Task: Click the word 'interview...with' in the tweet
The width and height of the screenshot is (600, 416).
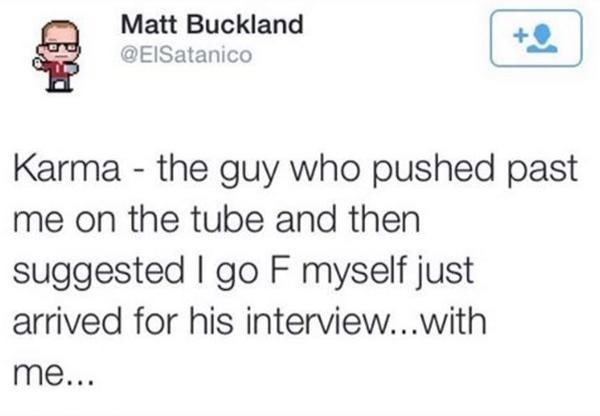Action: point(366,321)
